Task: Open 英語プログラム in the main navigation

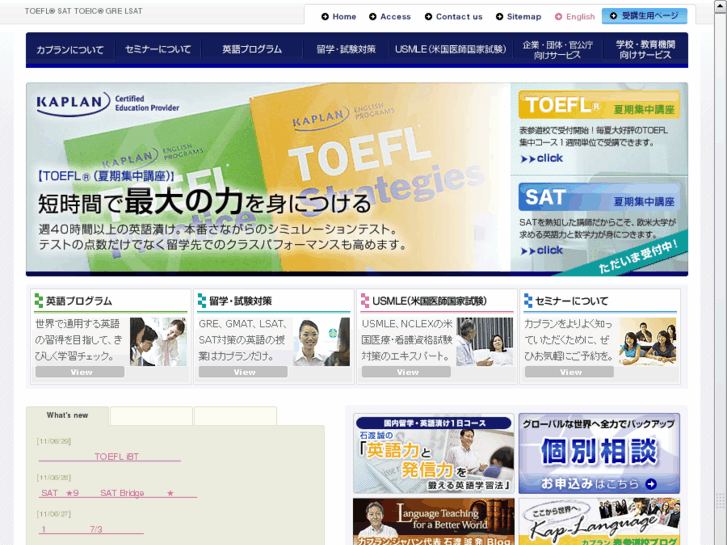Action: (252, 50)
